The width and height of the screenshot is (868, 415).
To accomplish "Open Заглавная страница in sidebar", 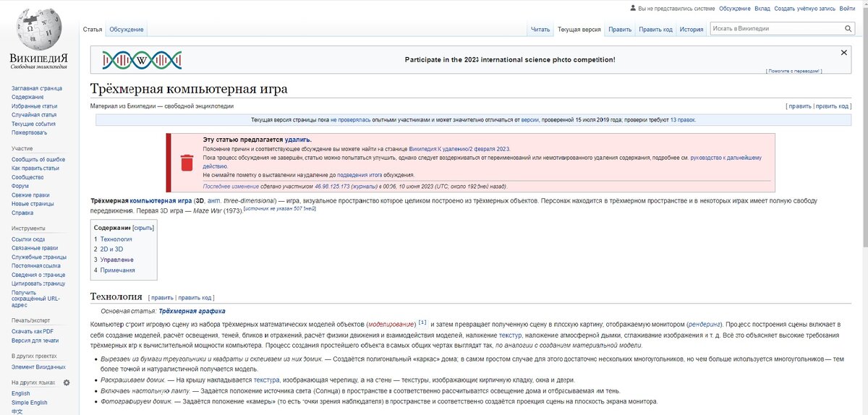I will [x=37, y=88].
